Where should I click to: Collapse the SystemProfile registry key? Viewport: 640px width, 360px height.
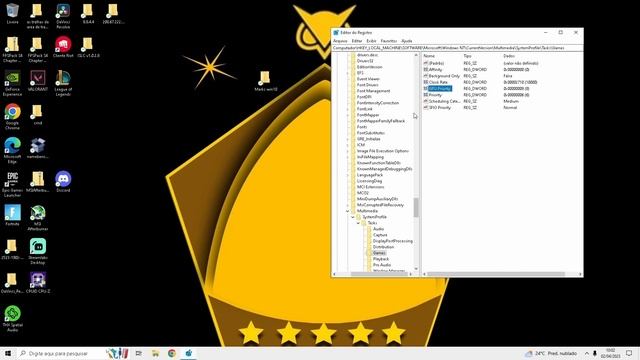pos(353,217)
